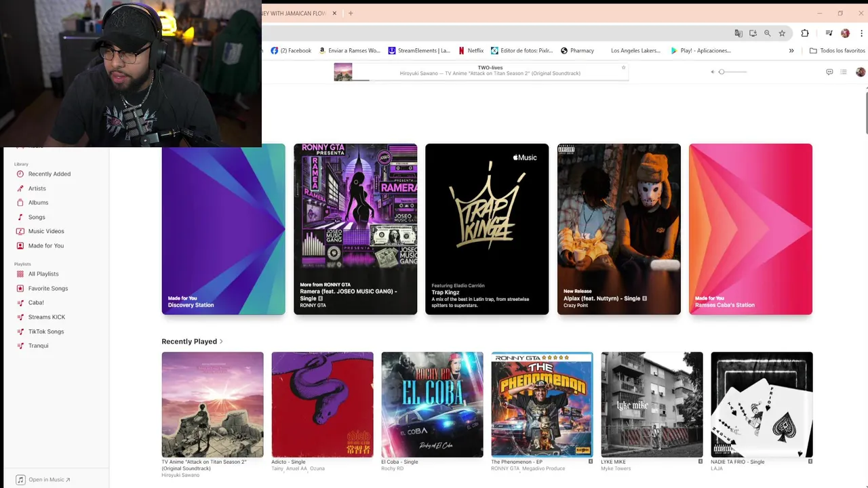Open the Editor de fotos: Pixlr bookmark

521,51
